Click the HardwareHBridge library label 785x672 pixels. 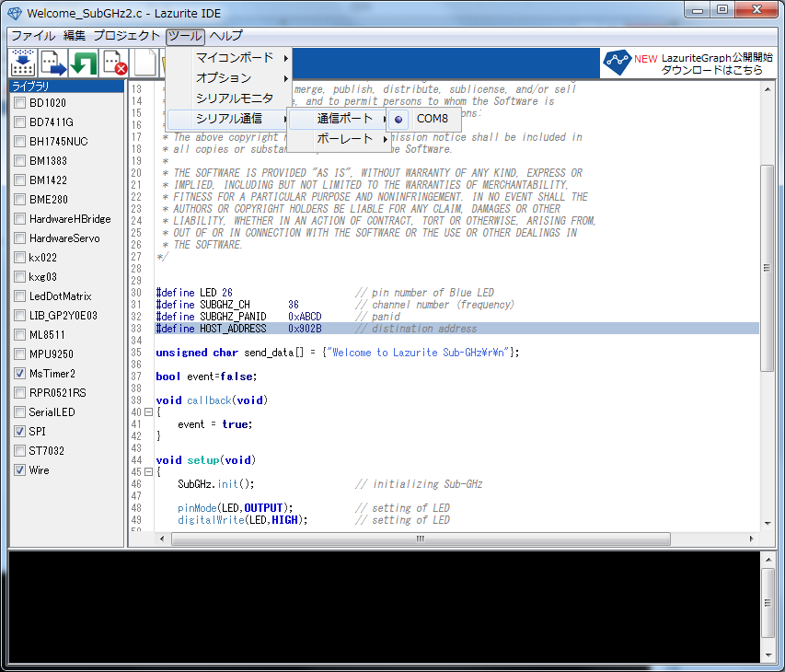[x=70, y=219]
